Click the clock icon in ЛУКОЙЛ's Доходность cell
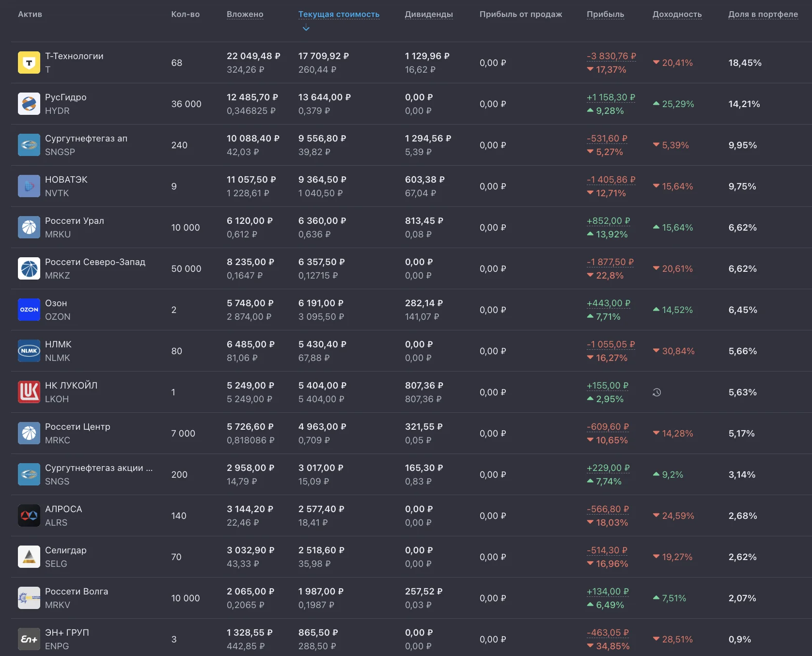This screenshot has height=656, width=812. tap(657, 392)
